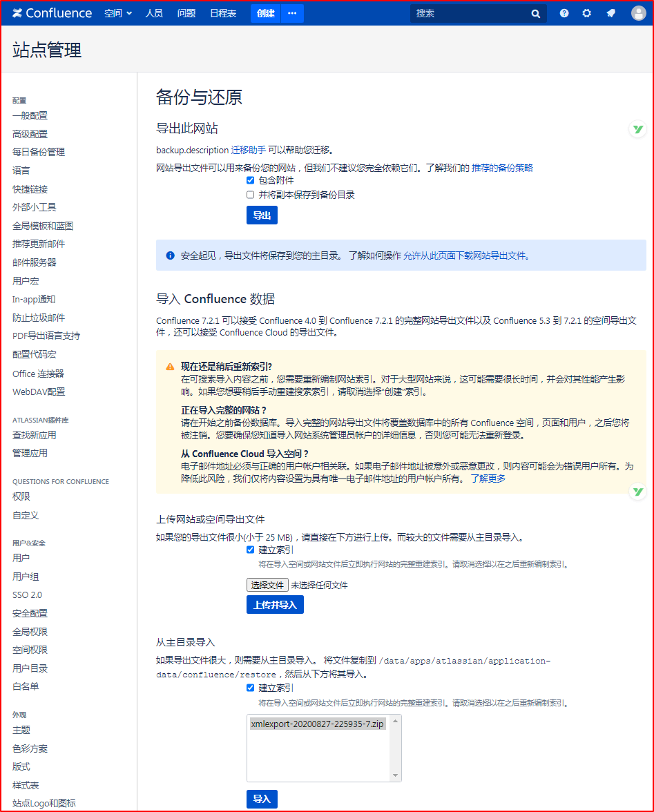This screenshot has width=654, height=812.
Task: Open 快捷链接 in sidebar
Action: [x=30, y=189]
